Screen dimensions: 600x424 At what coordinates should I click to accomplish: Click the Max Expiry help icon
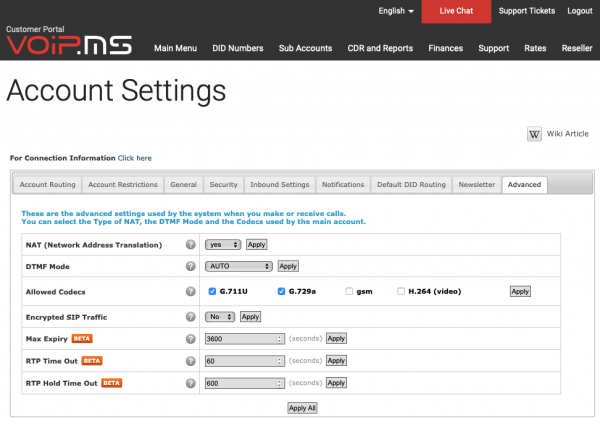point(191,339)
